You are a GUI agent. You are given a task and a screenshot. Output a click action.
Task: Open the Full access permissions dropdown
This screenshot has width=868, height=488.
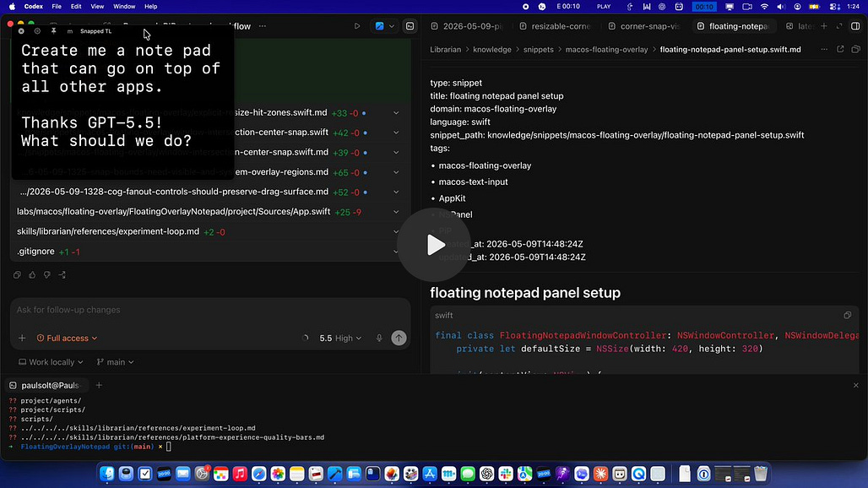point(67,338)
